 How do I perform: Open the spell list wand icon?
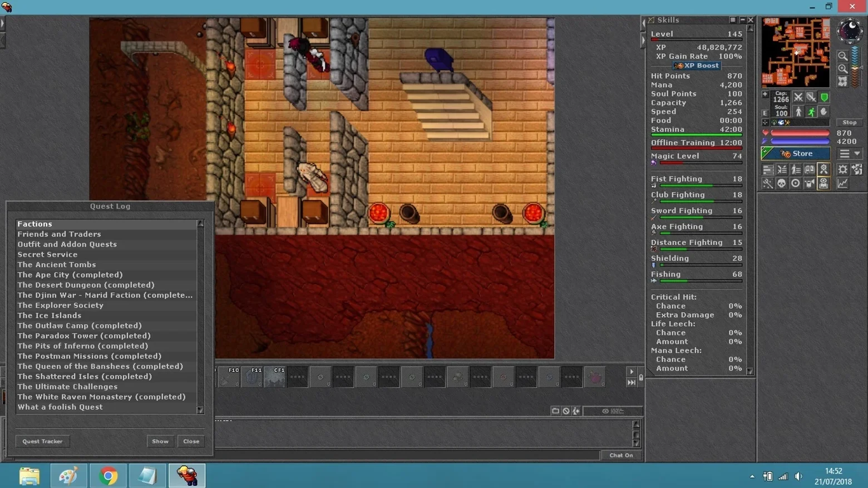click(768, 184)
